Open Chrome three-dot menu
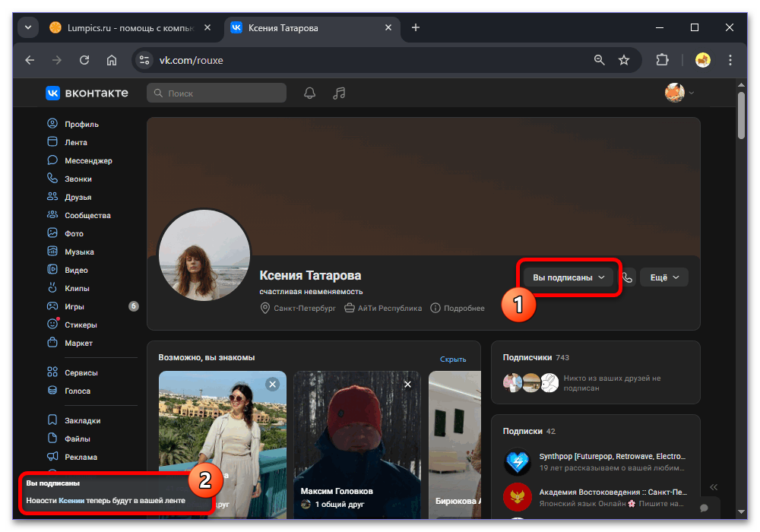Viewport: 760px width, 532px height. click(730, 60)
